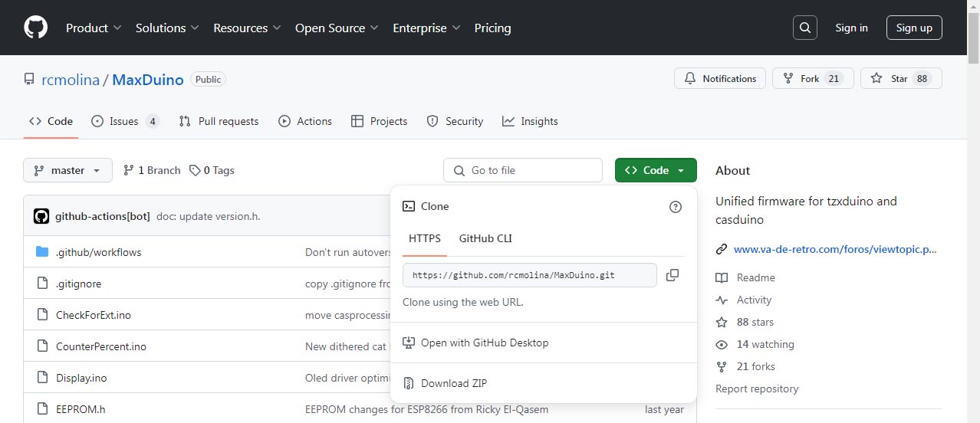
Task: Click the github-actions[bot] avatar
Action: coord(41,216)
